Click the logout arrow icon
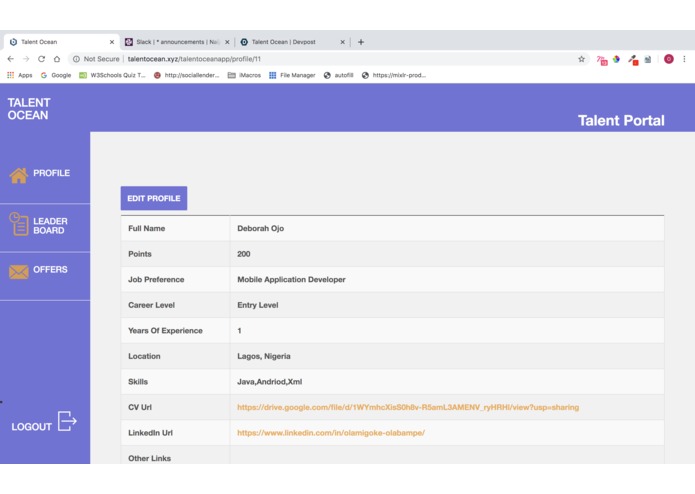The height and width of the screenshot is (494, 695). [67, 421]
